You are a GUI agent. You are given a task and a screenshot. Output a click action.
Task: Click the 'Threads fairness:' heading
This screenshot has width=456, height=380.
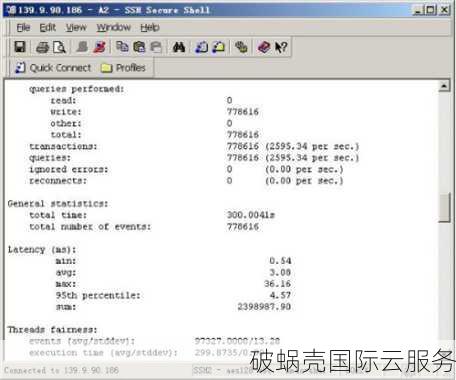(x=53, y=330)
